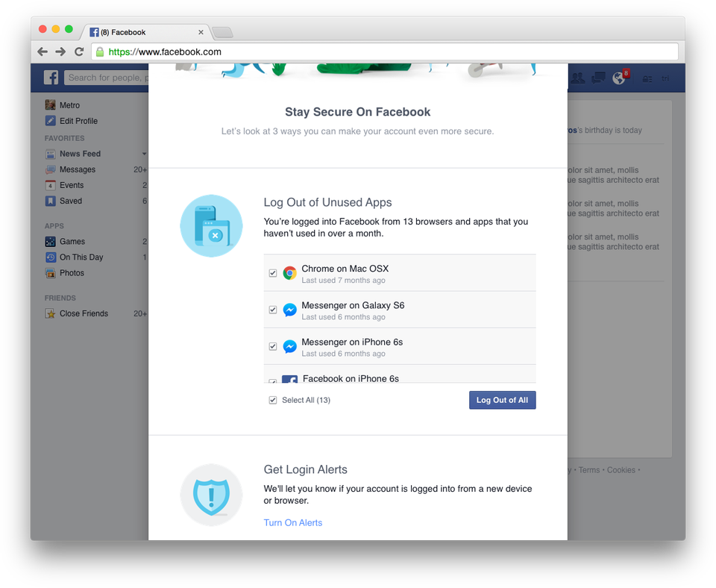Open the privacy shortcuts lock icon in the header

pos(647,78)
